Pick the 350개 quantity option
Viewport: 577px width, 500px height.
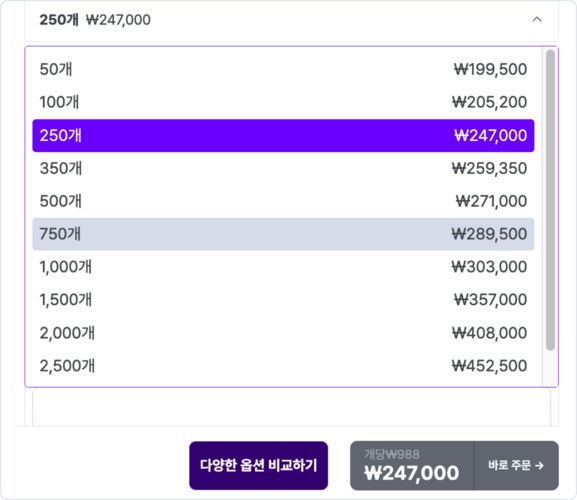tap(283, 169)
